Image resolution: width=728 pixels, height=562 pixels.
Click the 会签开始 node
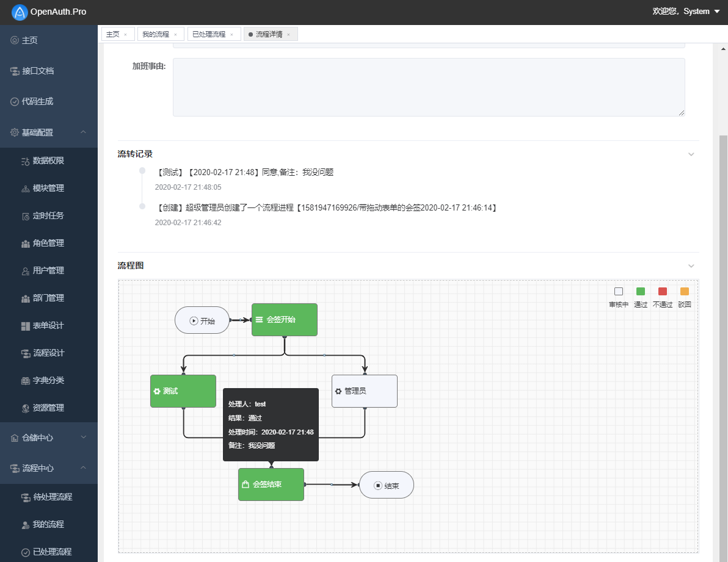tap(285, 320)
